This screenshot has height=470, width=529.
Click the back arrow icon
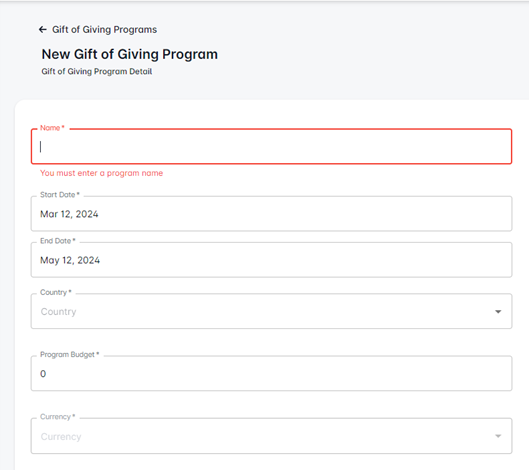coord(43,29)
